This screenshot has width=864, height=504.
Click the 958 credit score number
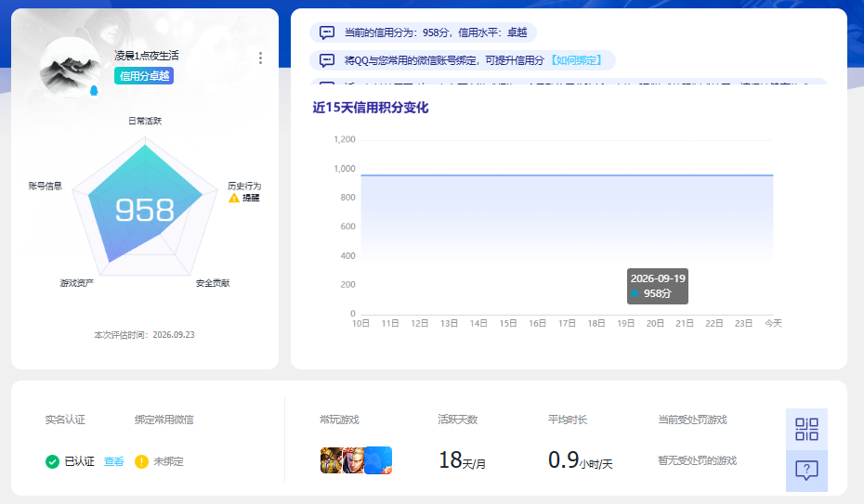coord(144,210)
